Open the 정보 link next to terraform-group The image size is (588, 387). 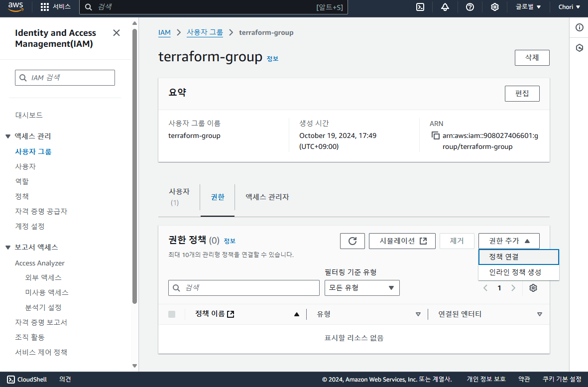pos(272,59)
